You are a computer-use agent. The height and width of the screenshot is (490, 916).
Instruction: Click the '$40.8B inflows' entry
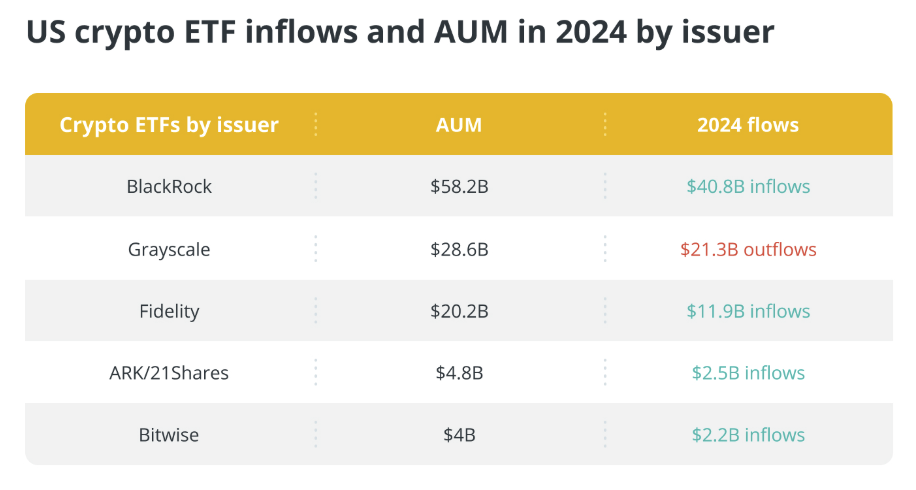(748, 187)
